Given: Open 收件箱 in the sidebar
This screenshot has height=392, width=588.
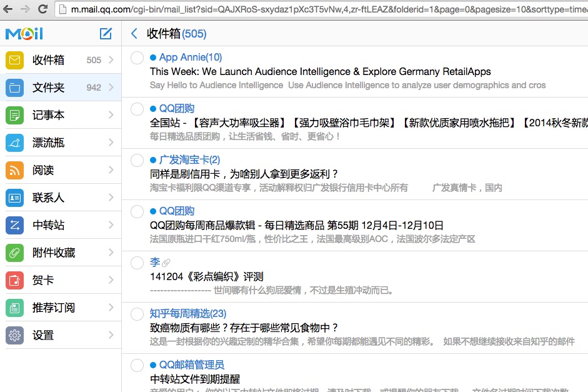Looking at the screenshot, I should pyautogui.click(x=61, y=60).
